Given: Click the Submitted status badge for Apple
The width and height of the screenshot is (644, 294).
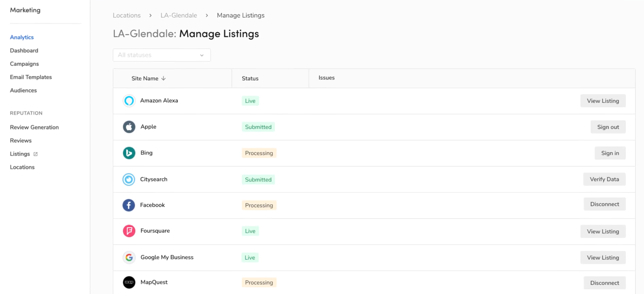Looking at the screenshot, I should 258,127.
